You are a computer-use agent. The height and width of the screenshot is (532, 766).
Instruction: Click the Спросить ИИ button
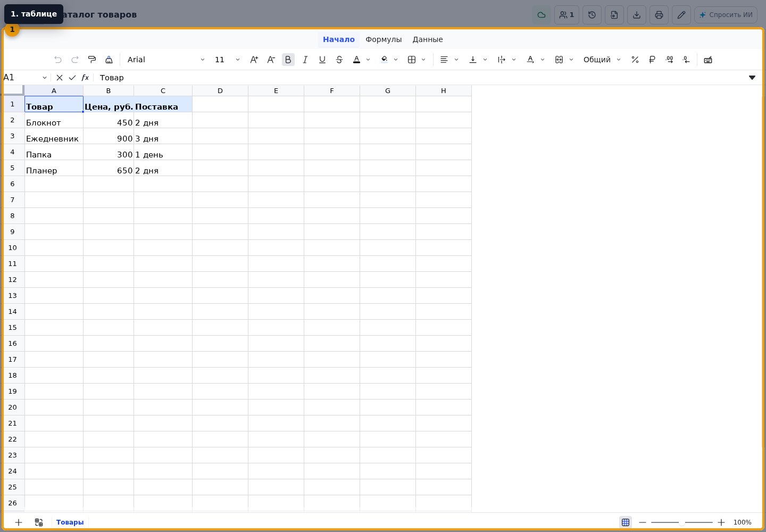(726, 15)
